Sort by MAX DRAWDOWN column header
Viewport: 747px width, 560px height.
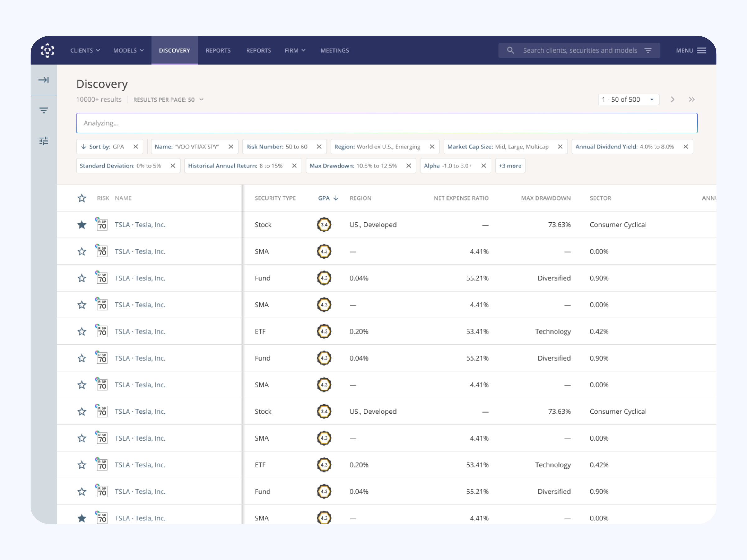pos(546,198)
